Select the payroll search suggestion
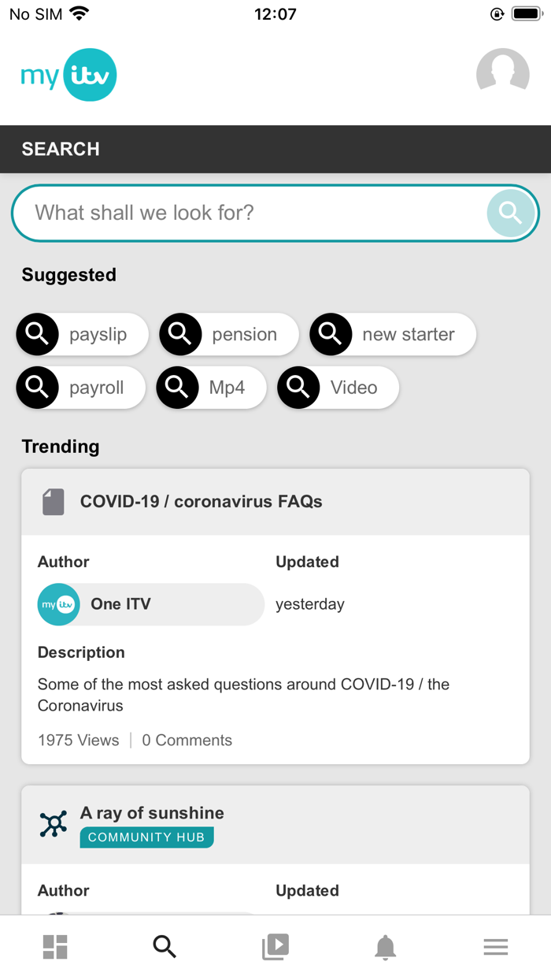551x980 pixels. 80,388
